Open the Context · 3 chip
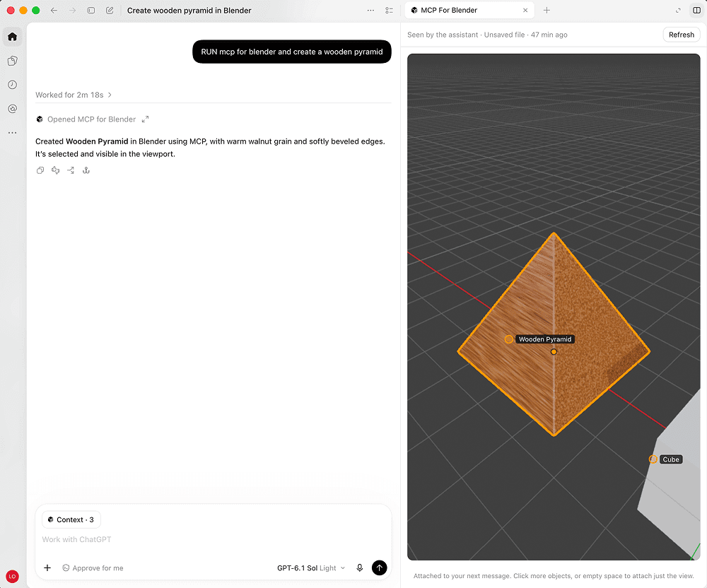This screenshot has height=588, width=707. coord(71,519)
